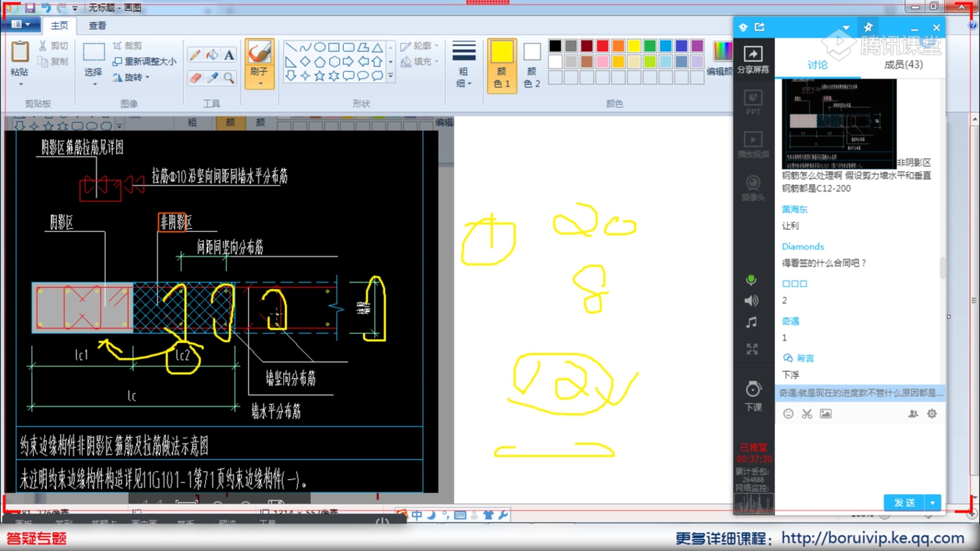Click username Diamonds in chat

(x=803, y=246)
